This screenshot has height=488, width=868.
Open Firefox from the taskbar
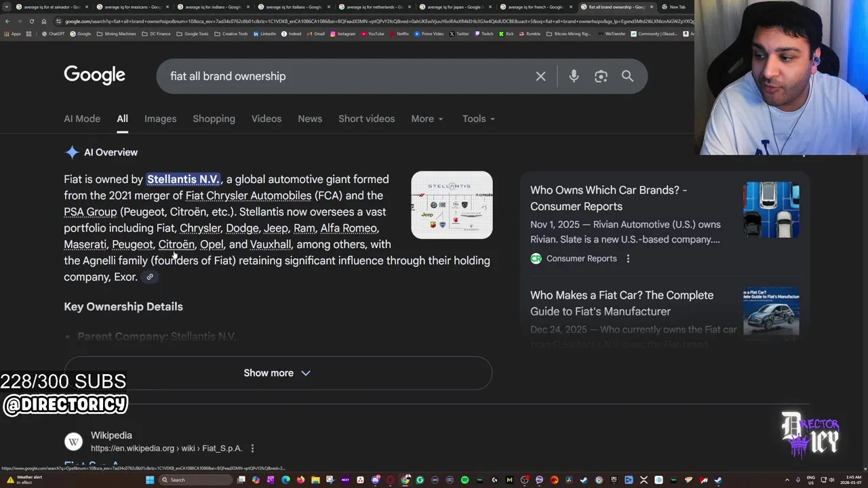pyautogui.click(x=300, y=480)
